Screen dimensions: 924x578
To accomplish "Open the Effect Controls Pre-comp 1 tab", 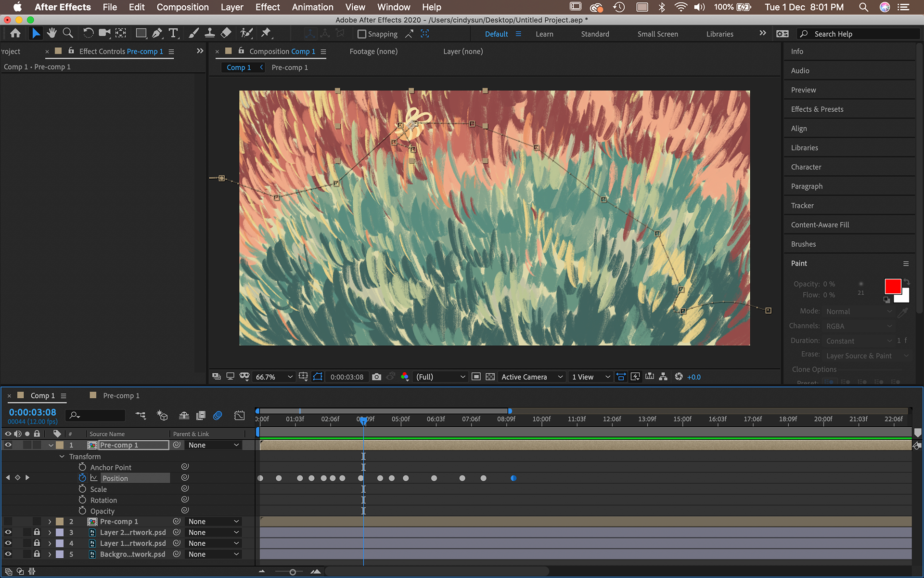I will [x=121, y=52].
